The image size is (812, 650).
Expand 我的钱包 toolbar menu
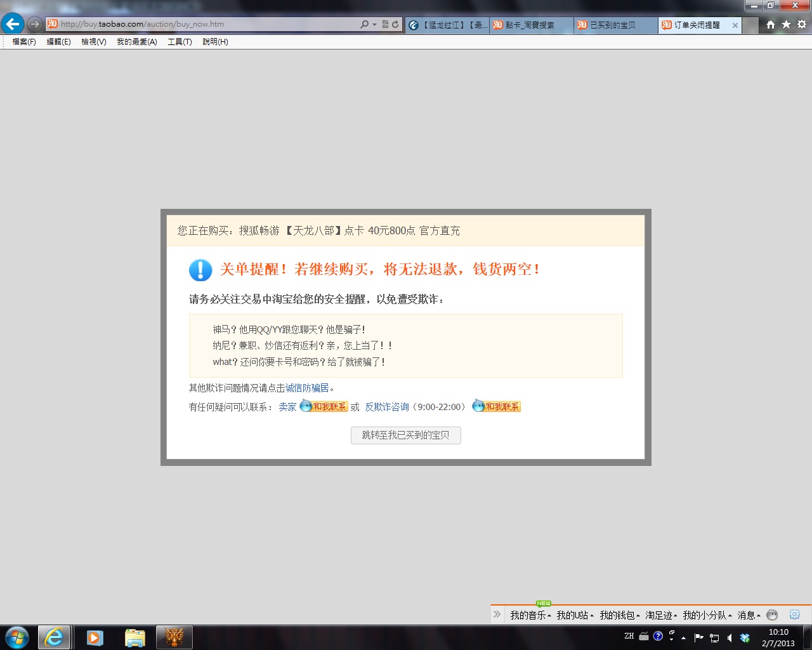pos(620,615)
